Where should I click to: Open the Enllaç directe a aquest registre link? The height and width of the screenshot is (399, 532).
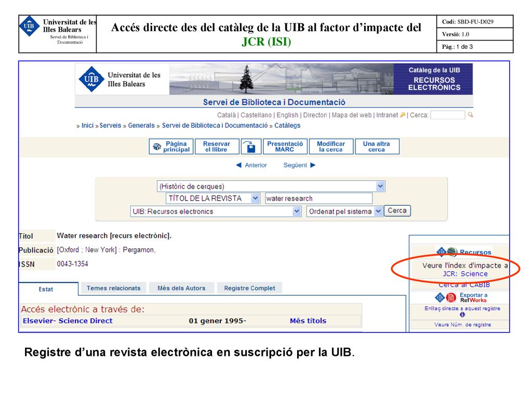[x=462, y=309]
